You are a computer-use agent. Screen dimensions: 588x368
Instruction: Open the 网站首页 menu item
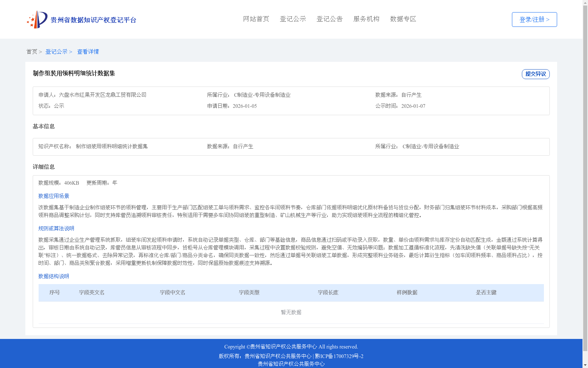click(256, 19)
